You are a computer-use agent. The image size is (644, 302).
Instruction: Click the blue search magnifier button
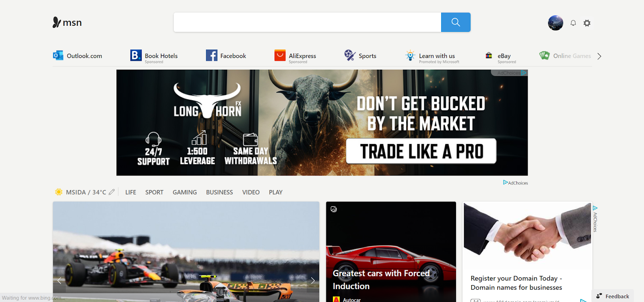pos(456,22)
